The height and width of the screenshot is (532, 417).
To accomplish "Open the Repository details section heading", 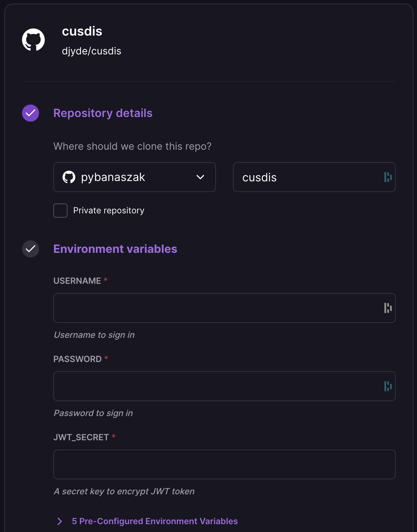I will click(103, 113).
